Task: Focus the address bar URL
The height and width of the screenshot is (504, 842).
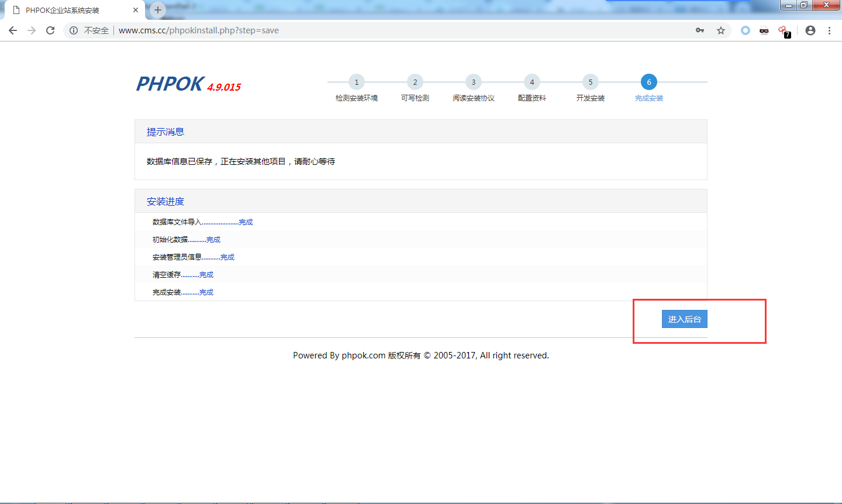Action: tap(199, 30)
